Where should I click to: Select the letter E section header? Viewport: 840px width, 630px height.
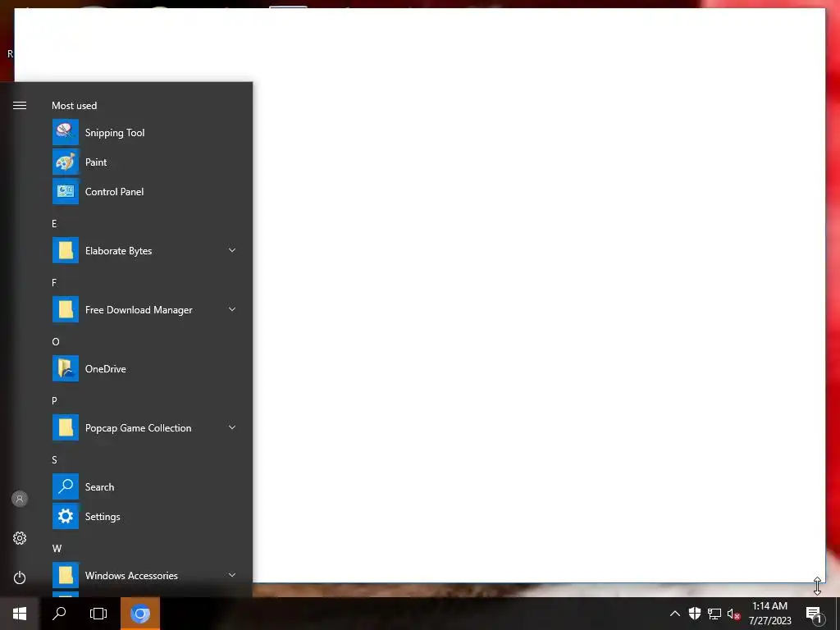[54, 224]
